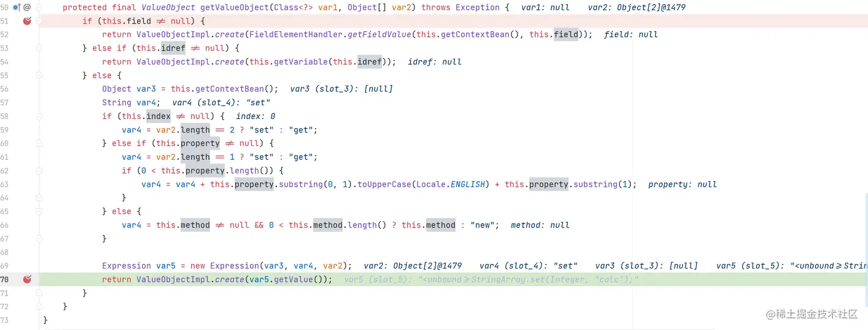Click the inline hint 'var1: null' on line 50
868x330 pixels.
pyautogui.click(x=545, y=7)
